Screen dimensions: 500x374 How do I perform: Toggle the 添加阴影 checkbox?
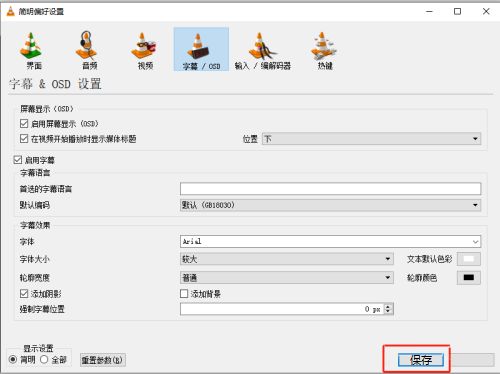(x=24, y=293)
